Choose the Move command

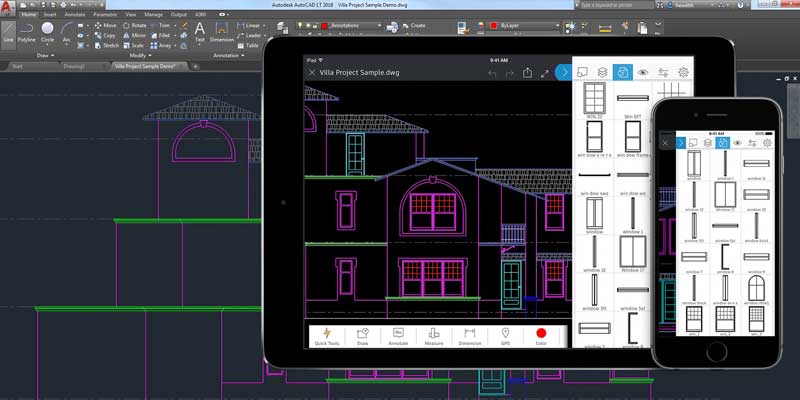pyautogui.click(x=106, y=25)
